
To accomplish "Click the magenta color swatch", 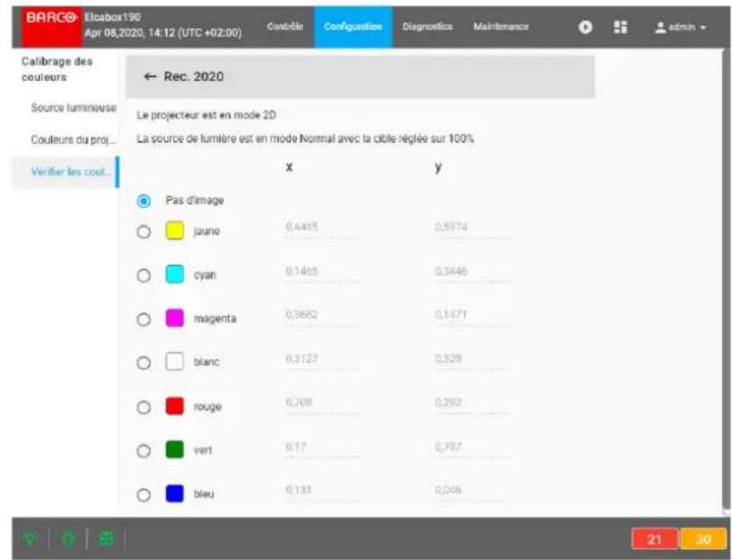I will coord(174,318).
